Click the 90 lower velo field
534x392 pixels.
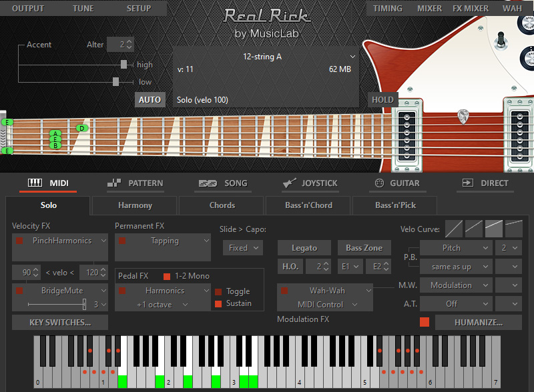26,273
